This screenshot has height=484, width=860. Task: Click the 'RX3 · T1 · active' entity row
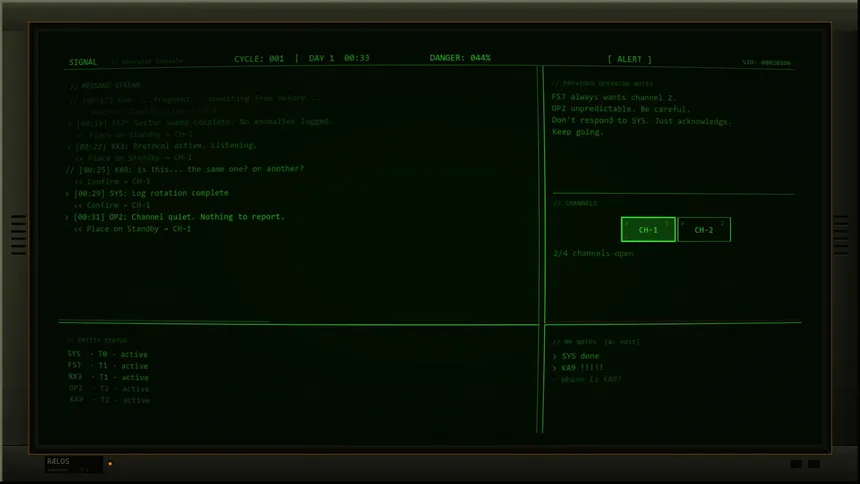[x=108, y=378]
